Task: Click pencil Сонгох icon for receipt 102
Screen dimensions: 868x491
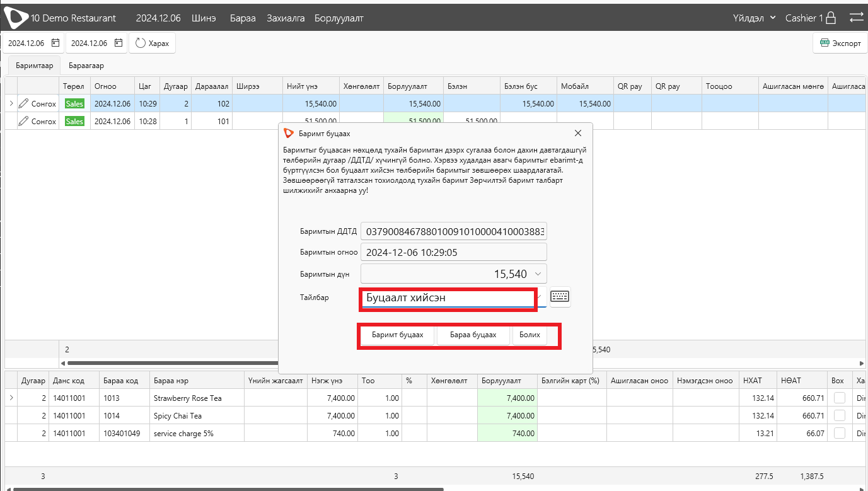Action: pyautogui.click(x=23, y=103)
